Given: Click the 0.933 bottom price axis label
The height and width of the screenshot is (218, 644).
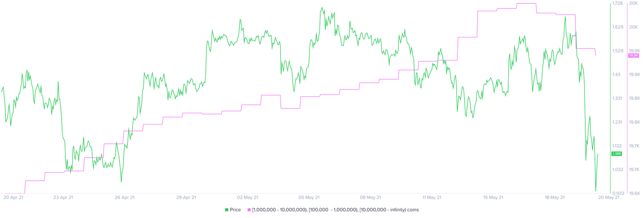Looking at the screenshot, I should point(617,193).
